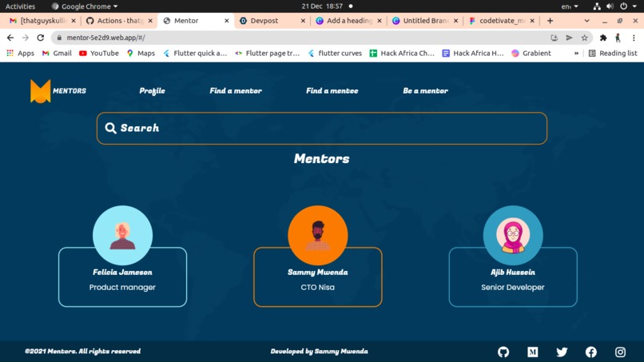Open Chrome's three-dot menu
This screenshot has height=362, width=644.
(634, 38)
